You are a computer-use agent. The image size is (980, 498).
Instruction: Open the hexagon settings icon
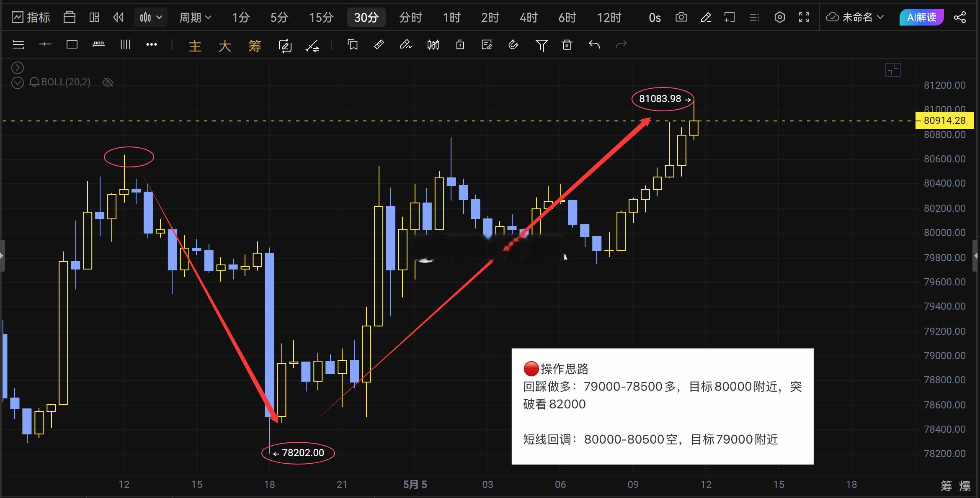(779, 17)
